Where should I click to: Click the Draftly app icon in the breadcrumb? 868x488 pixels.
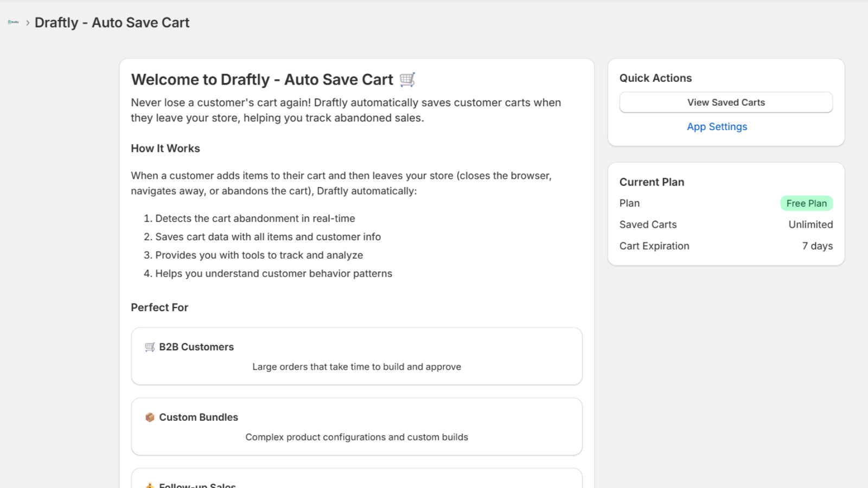click(x=12, y=22)
